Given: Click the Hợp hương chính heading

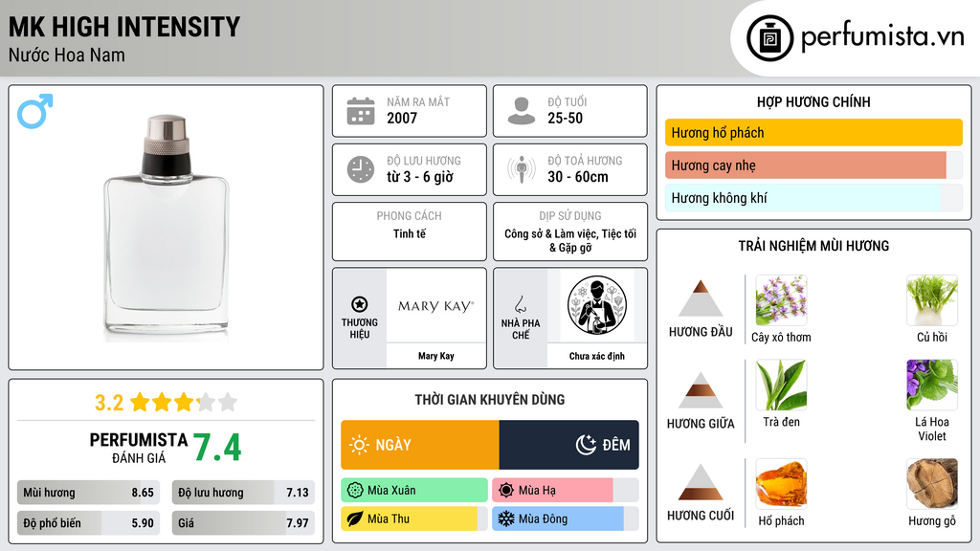Looking at the screenshot, I should [x=813, y=101].
